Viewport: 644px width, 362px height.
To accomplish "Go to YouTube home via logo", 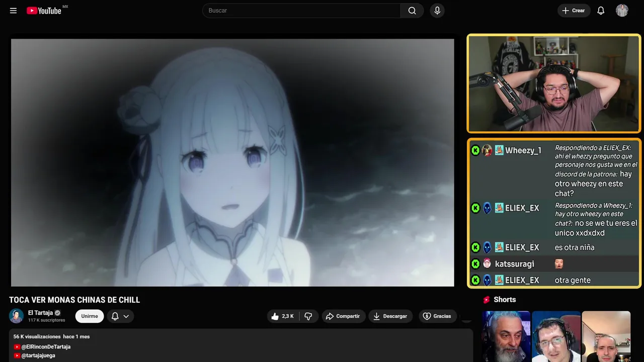I will pyautogui.click(x=44, y=11).
